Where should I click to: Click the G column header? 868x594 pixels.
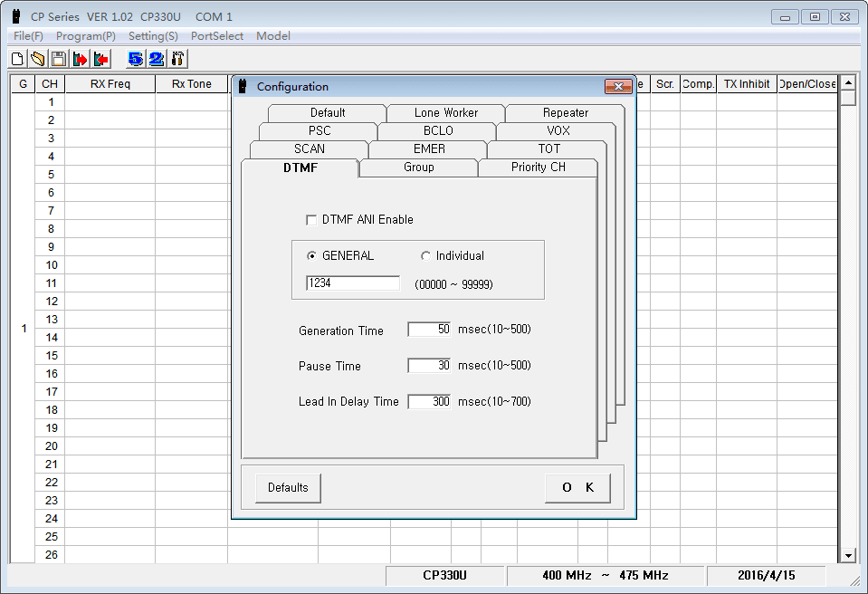(23, 84)
